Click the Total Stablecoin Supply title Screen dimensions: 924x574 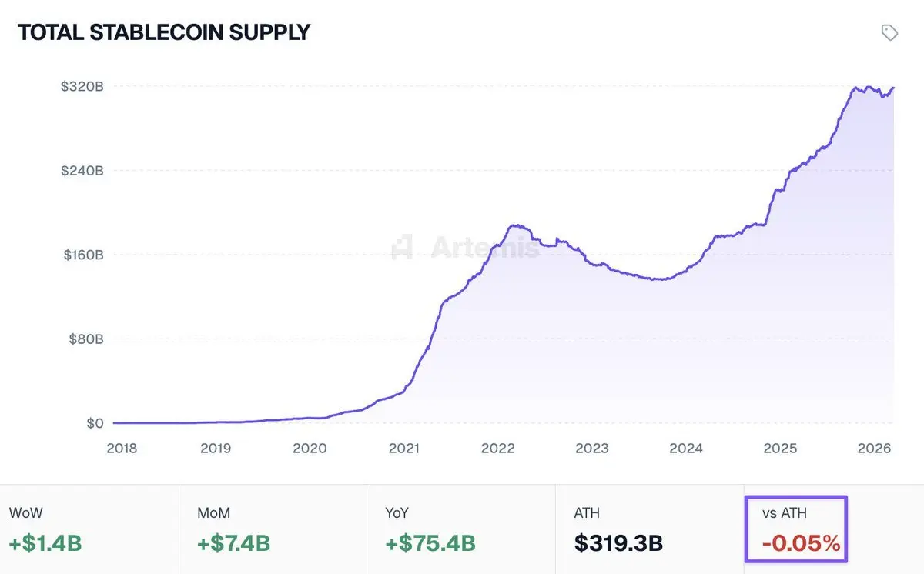tap(164, 32)
